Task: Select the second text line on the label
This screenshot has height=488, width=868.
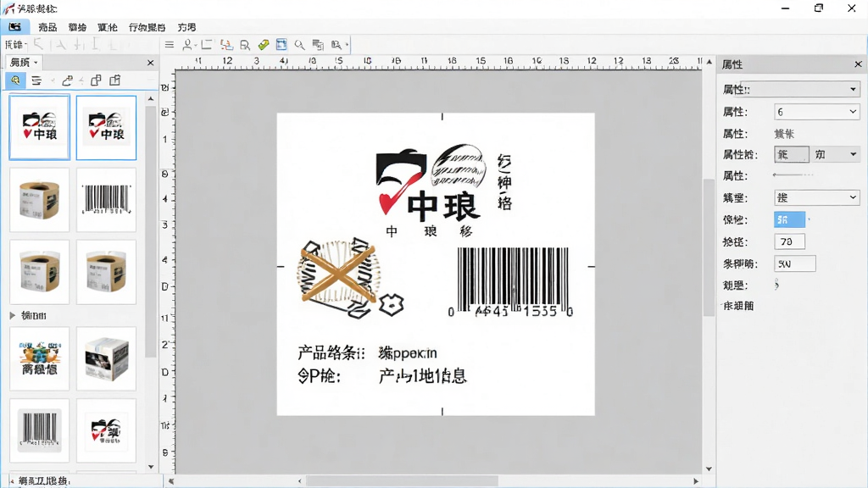Action: click(382, 376)
